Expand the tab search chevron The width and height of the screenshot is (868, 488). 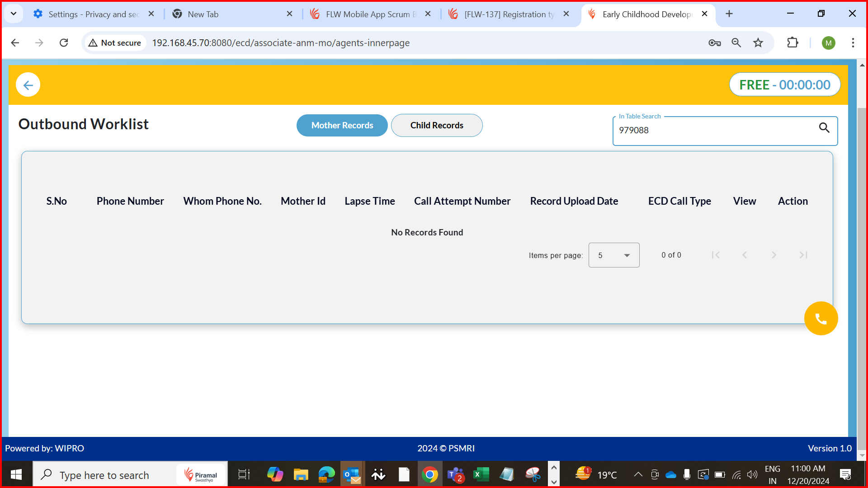point(14,14)
